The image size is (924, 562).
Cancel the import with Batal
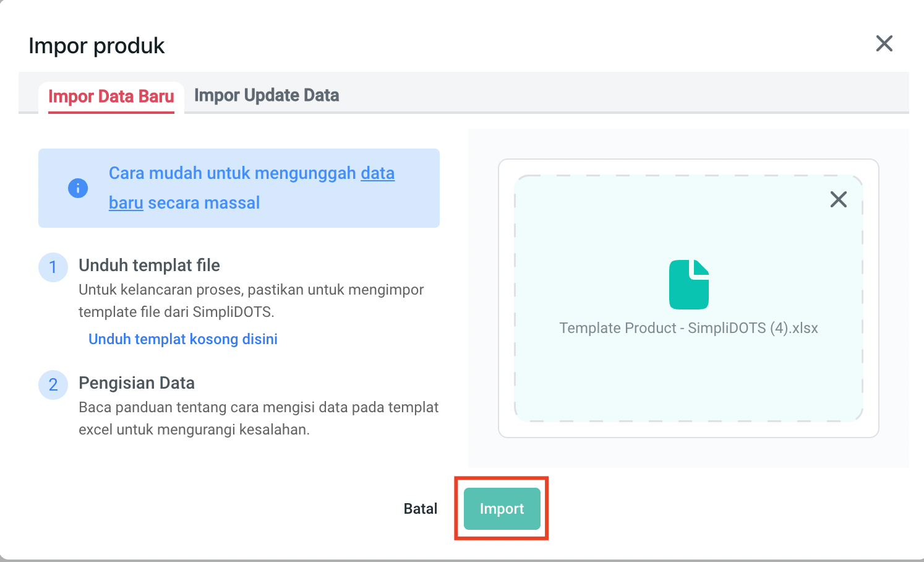[x=421, y=509]
